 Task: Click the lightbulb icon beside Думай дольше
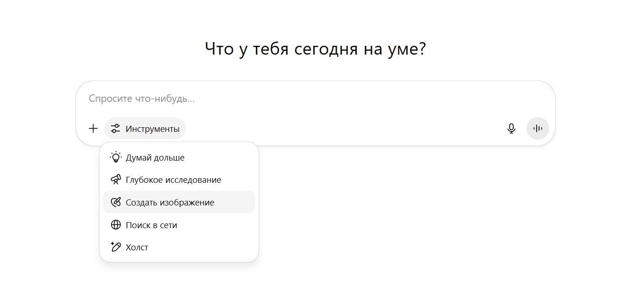116,157
